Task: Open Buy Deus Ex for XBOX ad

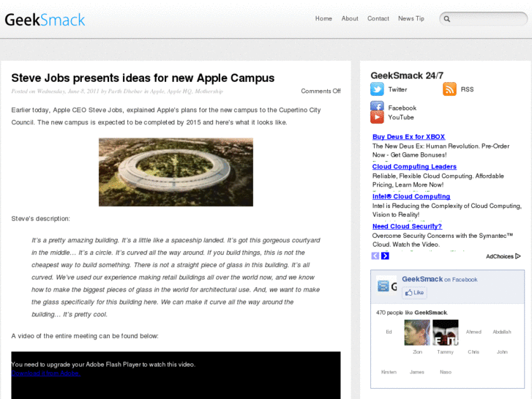Action: click(408, 136)
